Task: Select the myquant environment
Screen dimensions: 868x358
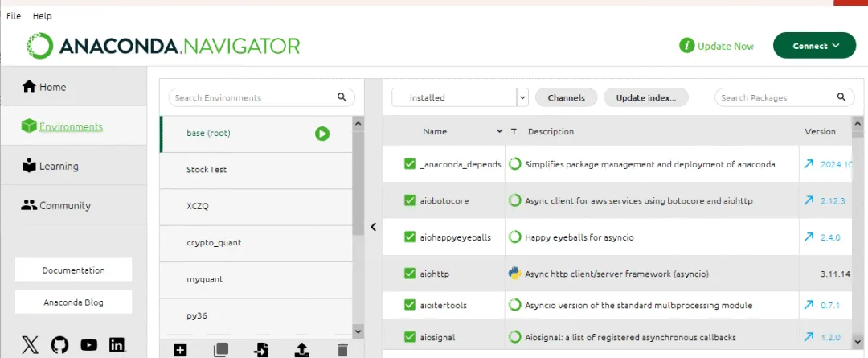Action: point(256,279)
